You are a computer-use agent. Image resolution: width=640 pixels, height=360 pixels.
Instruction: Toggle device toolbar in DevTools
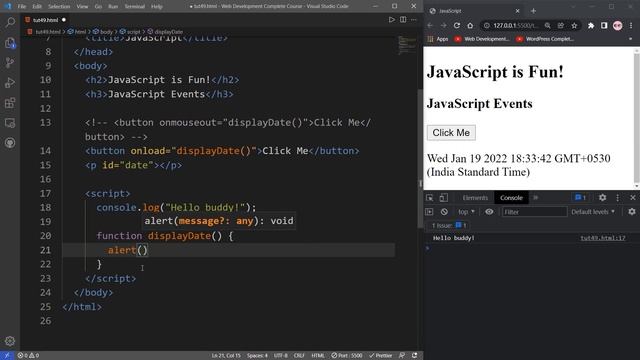[444, 198]
